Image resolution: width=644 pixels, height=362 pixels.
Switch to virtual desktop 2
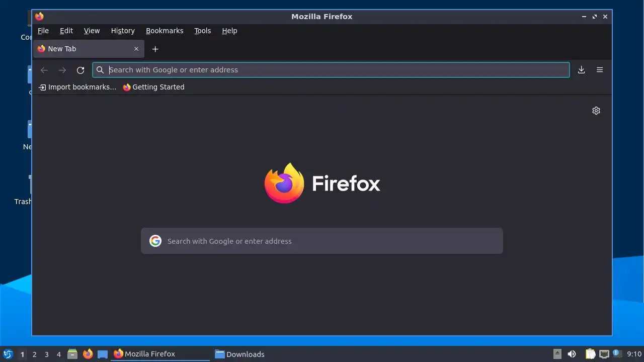(35, 354)
